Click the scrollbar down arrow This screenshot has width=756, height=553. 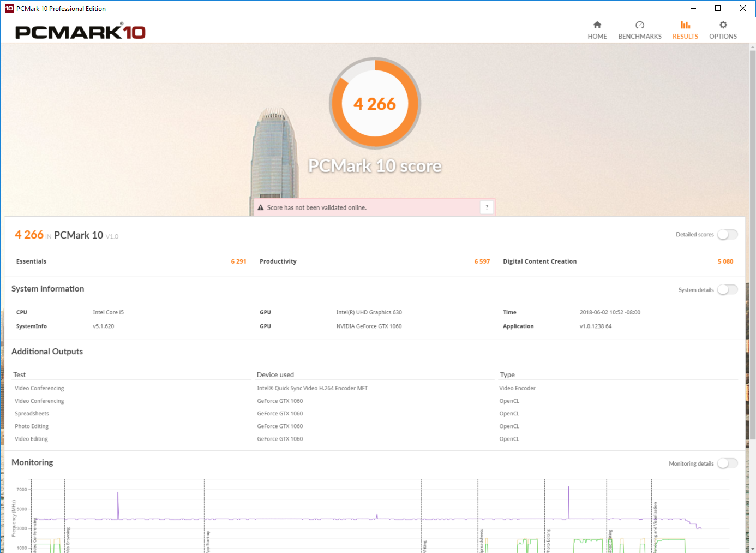tap(753, 549)
